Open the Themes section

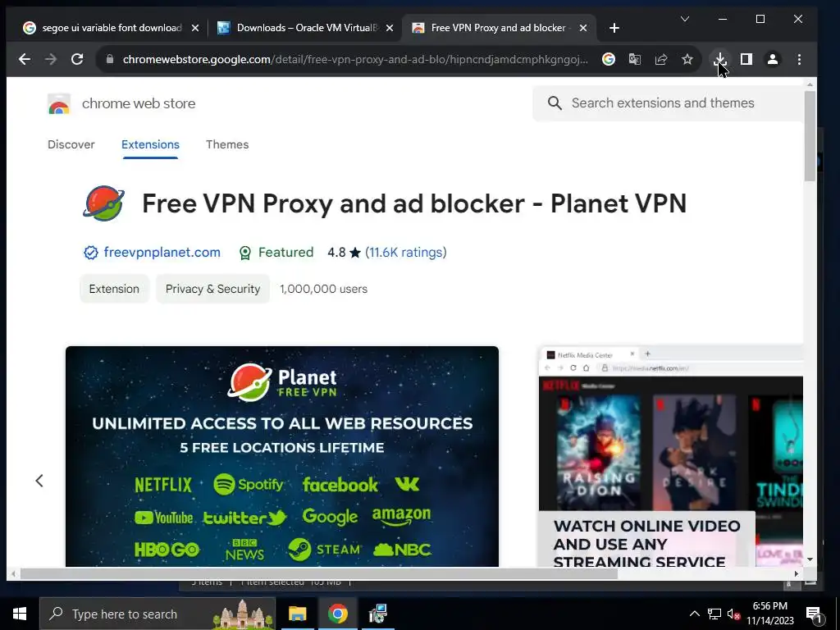coord(227,144)
